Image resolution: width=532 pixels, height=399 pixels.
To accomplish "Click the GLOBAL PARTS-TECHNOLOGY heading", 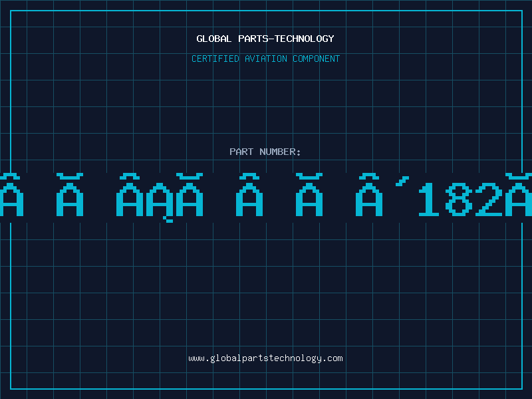I will point(265,39).
